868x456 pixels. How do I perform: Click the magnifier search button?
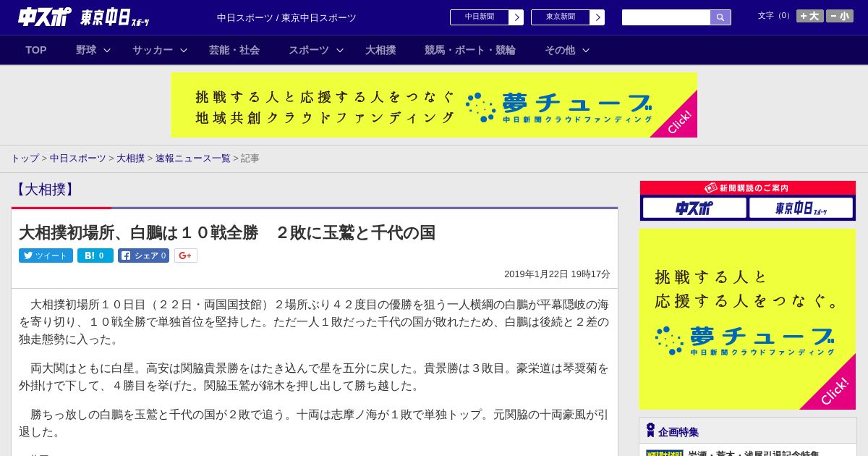click(720, 17)
